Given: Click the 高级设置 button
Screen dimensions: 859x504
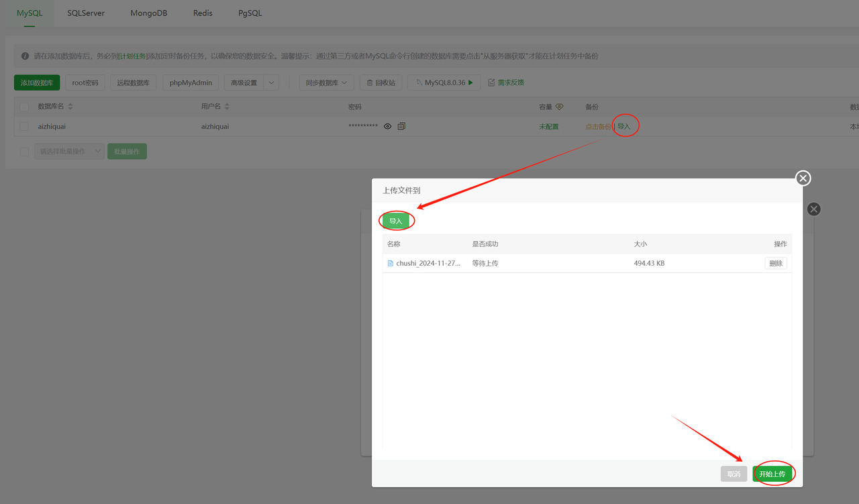Looking at the screenshot, I should coord(244,83).
